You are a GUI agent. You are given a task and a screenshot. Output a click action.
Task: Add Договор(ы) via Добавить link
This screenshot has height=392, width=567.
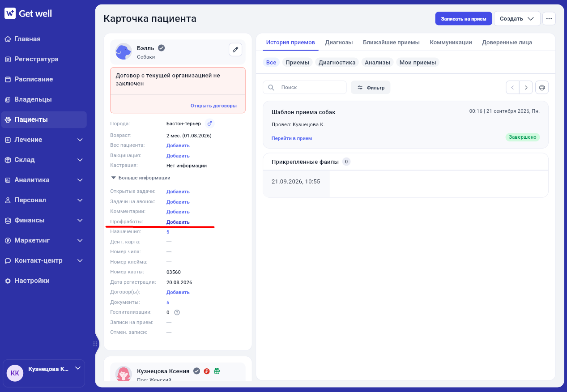(x=178, y=292)
